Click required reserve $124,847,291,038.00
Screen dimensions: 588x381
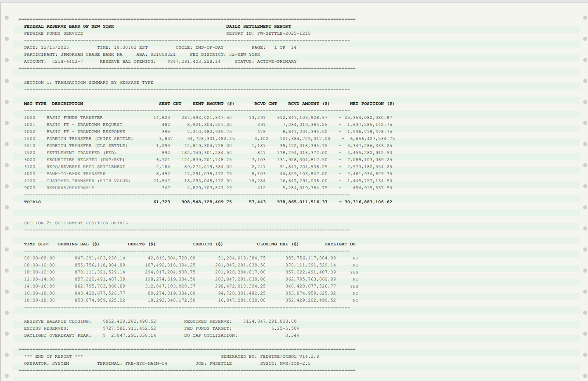pyautogui.click(x=270, y=321)
